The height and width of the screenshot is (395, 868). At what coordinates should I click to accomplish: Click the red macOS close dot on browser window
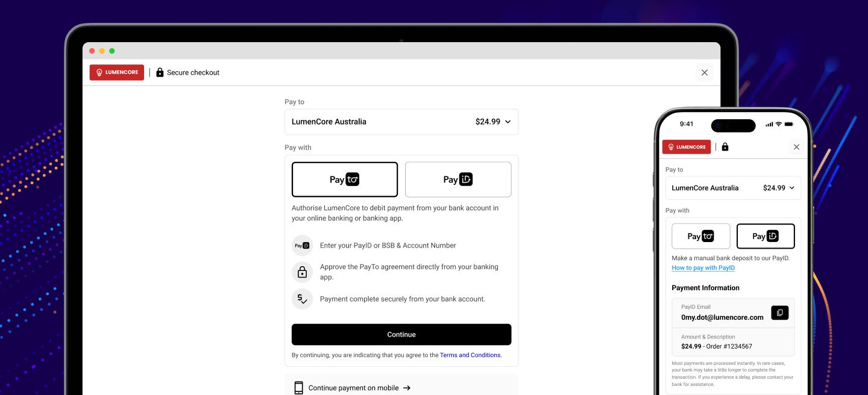point(92,51)
